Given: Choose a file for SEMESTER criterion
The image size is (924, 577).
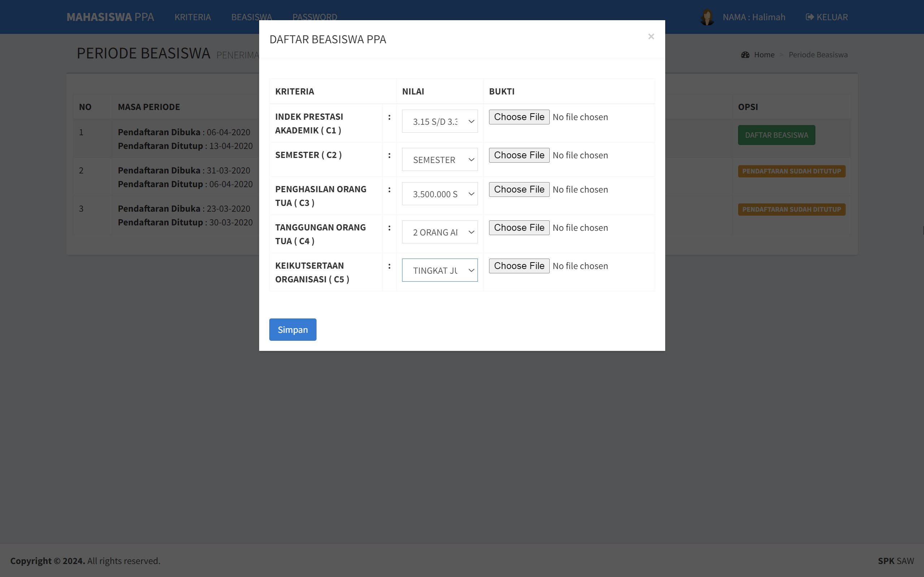Looking at the screenshot, I should [519, 155].
